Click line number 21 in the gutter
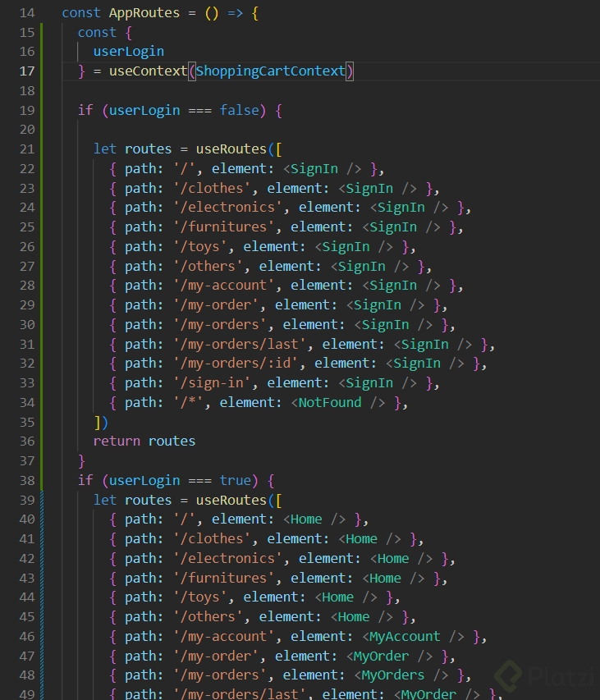The height and width of the screenshot is (700, 600). point(27,149)
